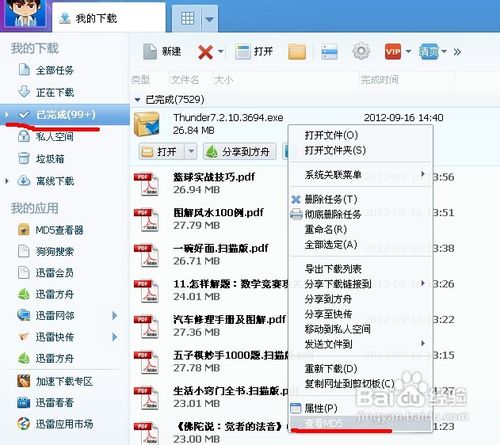The width and height of the screenshot is (500, 445).
Task: Choose 删除任务(T) in context menu
Action: tap(331, 199)
